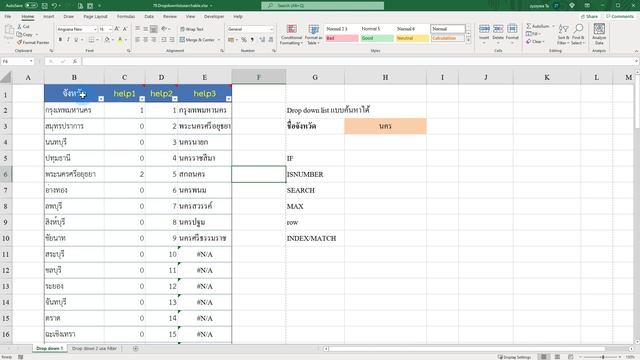Click the Comma Style icon
This screenshot has height=360, width=640.
(252, 40)
